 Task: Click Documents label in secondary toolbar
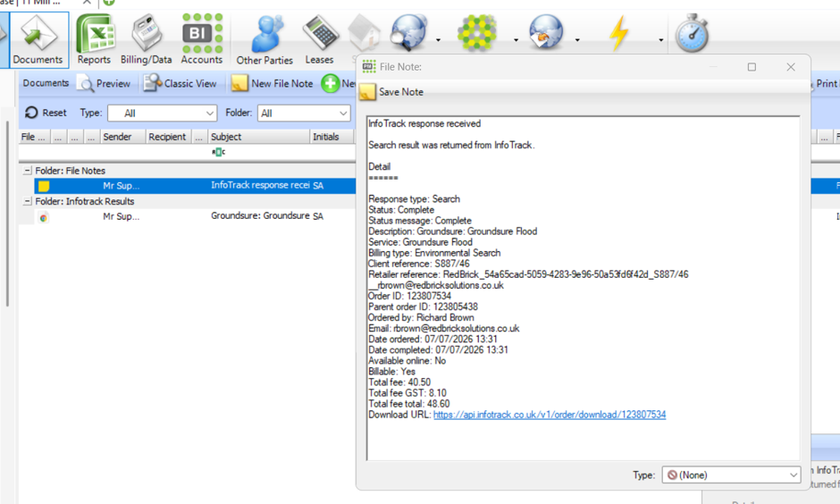[46, 83]
